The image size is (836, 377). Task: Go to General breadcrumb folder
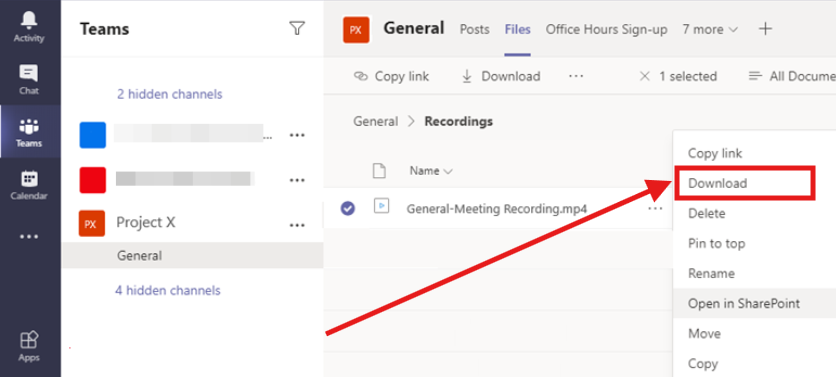click(375, 122)
